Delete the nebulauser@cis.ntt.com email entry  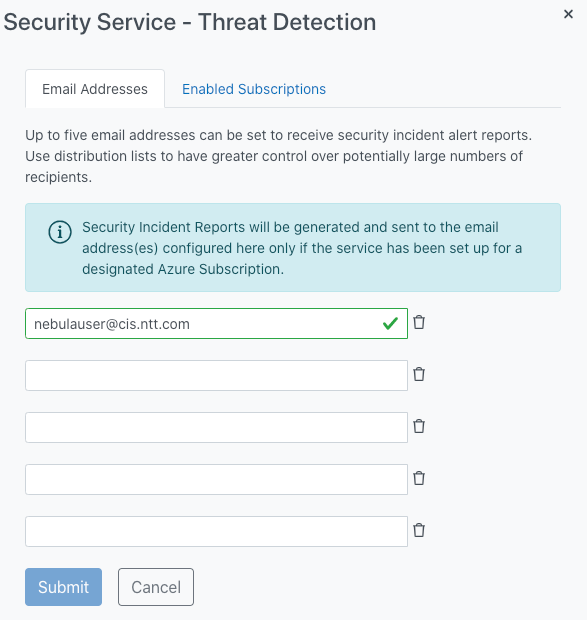click(419, 322)
